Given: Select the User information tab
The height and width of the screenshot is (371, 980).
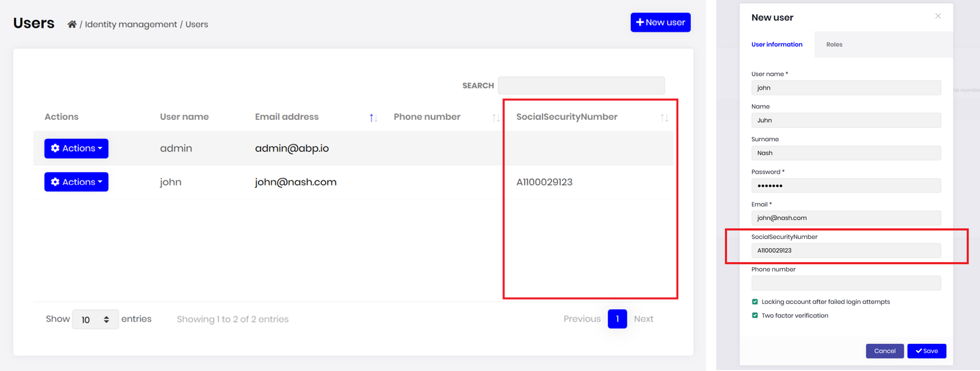Looking at the screenshot, I should [x=777, y=45].
